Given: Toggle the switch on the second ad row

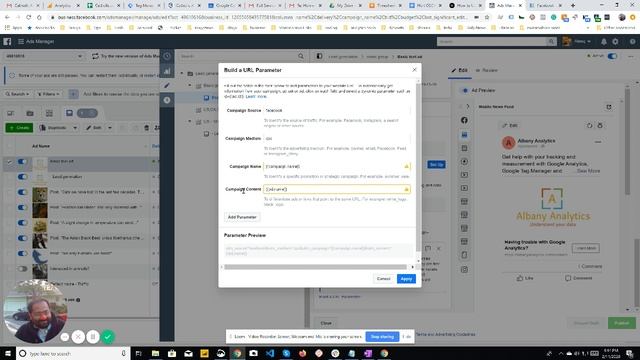Looking at the screenshot, I should click(22, 177).
